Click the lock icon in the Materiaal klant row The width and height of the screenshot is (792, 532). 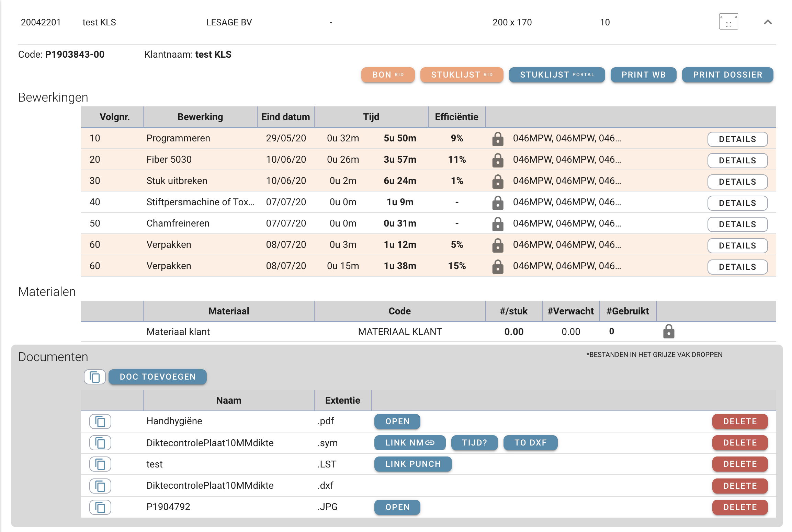(x=669, y=331)
